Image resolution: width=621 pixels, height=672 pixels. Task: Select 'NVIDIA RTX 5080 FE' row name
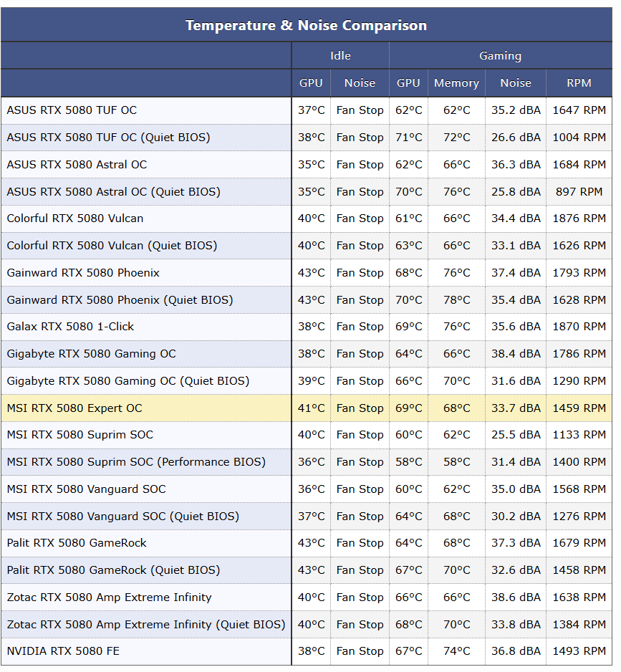[x=63, y=651]
